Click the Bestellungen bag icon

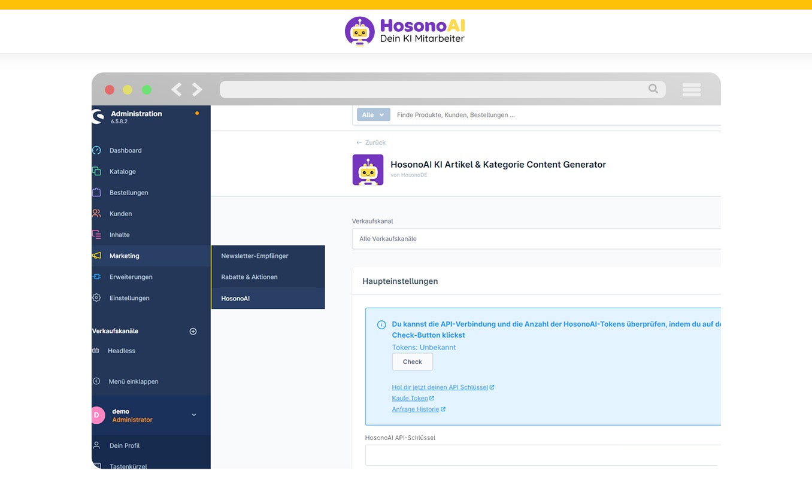(x=96, y=192)
